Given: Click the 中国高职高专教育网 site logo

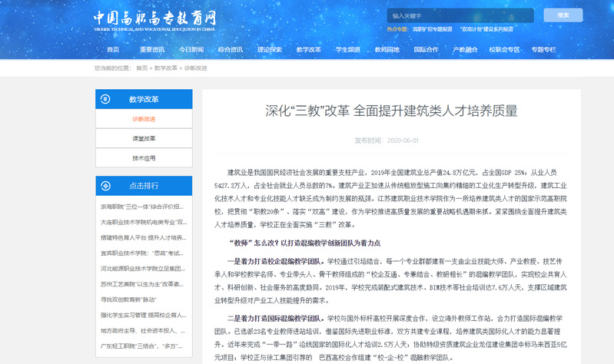Looking at the screenshot, I should tap(154, 18).
